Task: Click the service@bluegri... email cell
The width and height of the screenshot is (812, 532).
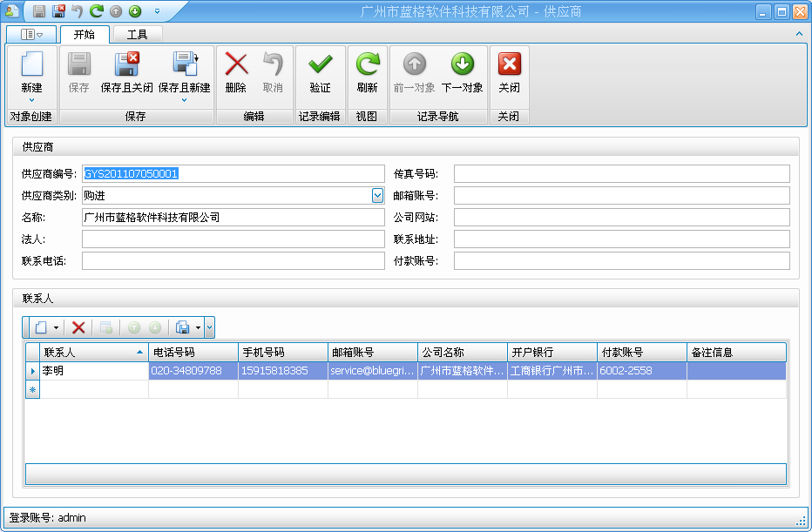Action: pyautogui.click(x=372, y=371)
